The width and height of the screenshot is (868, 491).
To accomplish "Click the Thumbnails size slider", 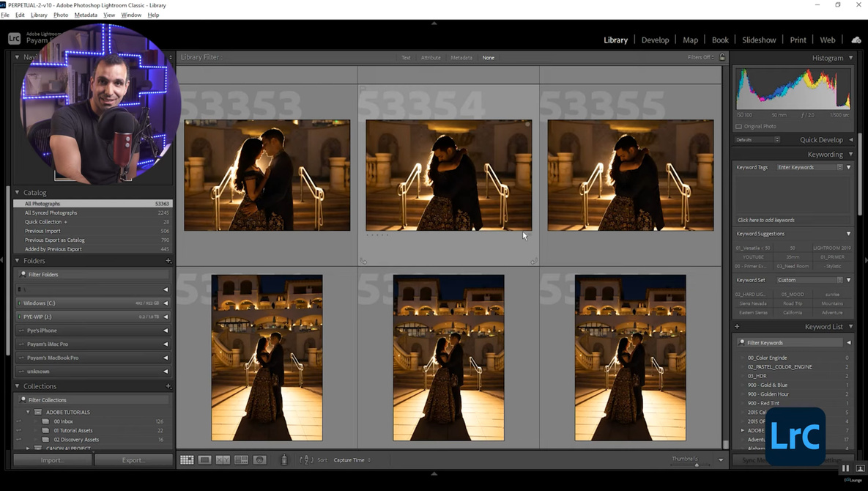I will pos(697,465).
